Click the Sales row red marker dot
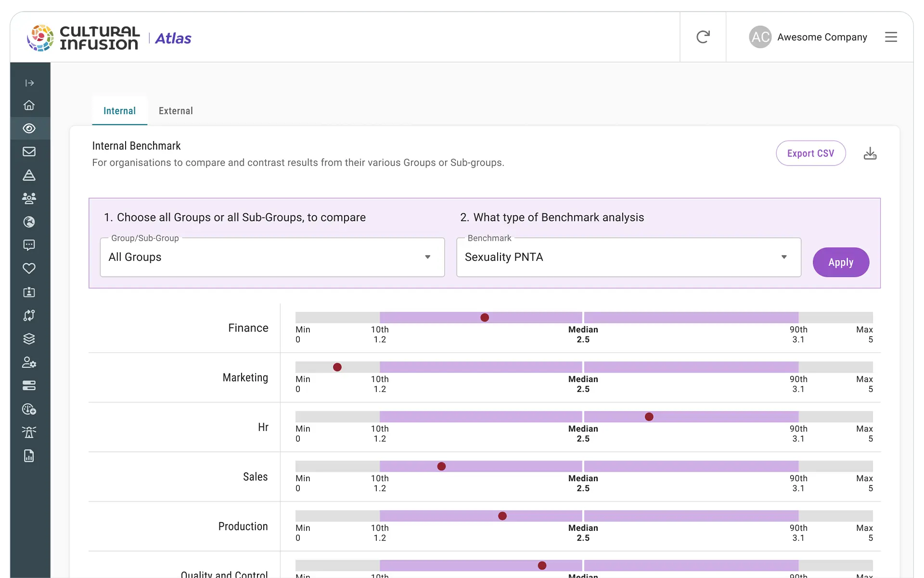The image size is (924, 578). (441, 466)
